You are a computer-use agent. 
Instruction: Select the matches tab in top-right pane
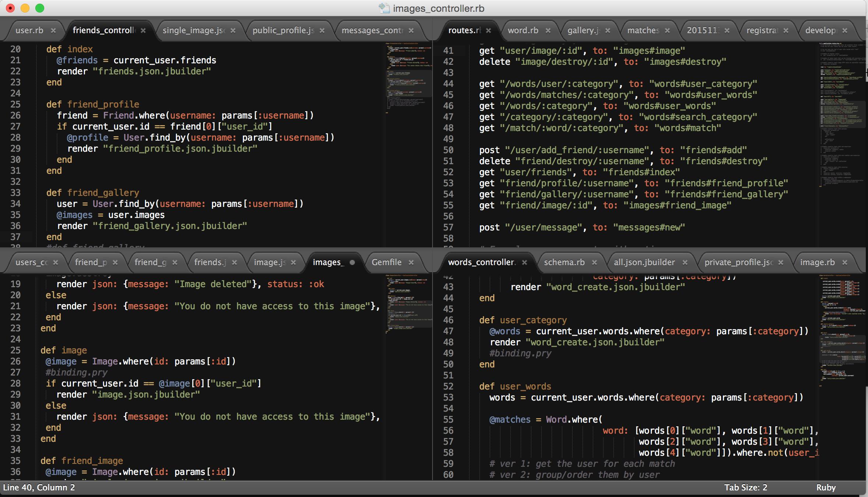(x=643, y=31)
